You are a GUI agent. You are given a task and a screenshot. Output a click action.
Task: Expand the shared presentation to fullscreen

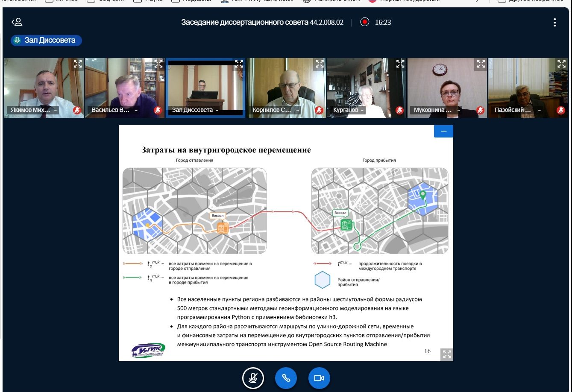coord(447,354)
